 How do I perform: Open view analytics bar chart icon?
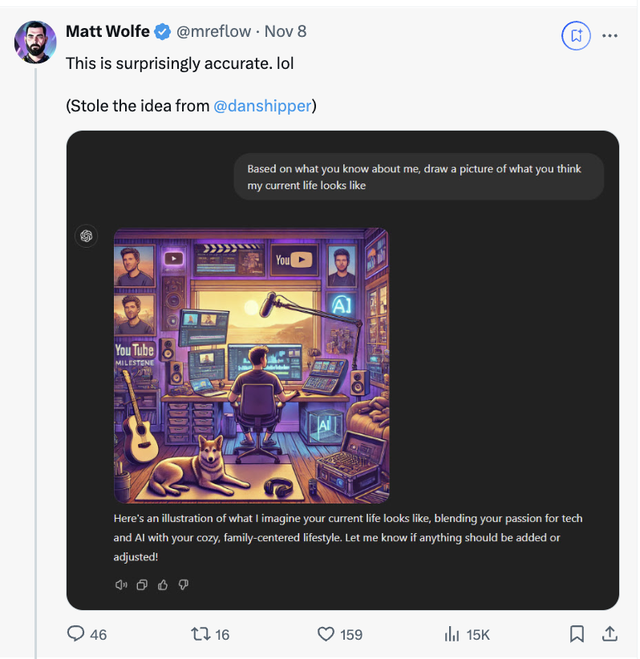(451, 634)
